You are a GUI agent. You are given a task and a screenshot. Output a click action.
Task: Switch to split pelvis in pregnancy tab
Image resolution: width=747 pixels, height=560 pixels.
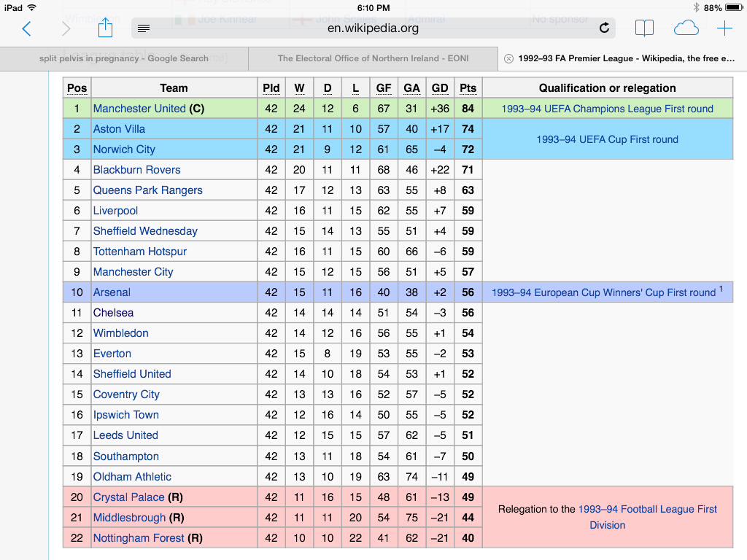tap(124, 58)
